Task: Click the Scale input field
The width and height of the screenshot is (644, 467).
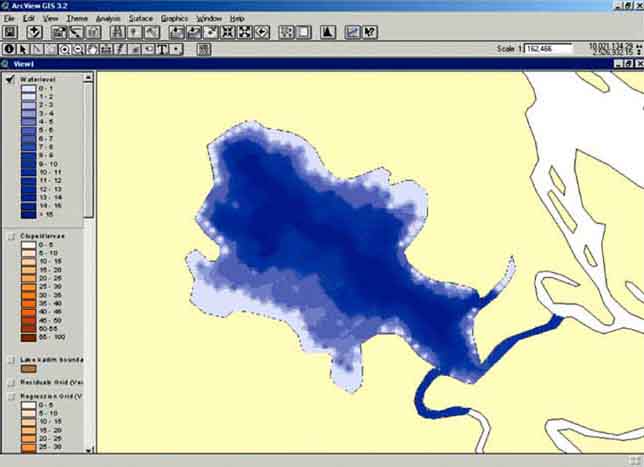Action: (548, 48)
